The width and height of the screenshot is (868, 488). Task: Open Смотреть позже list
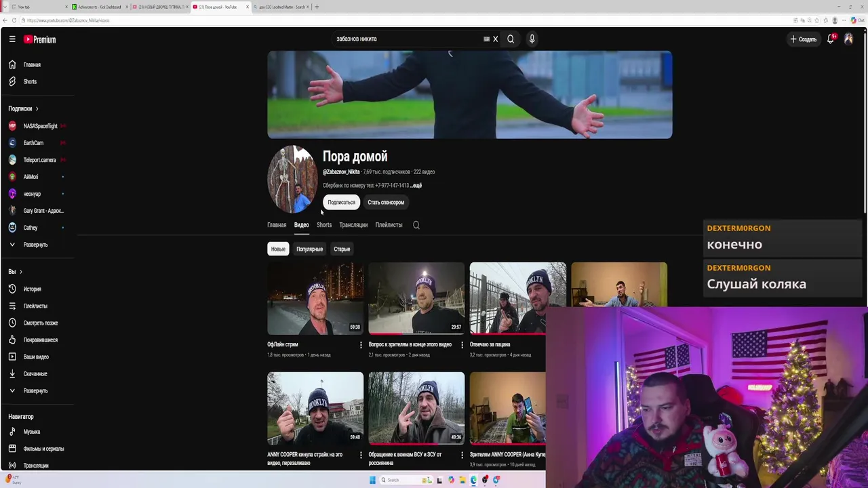click(39, 323)
